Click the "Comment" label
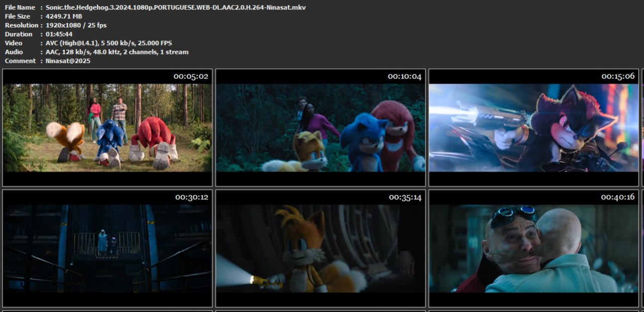 tap(20, 61)
